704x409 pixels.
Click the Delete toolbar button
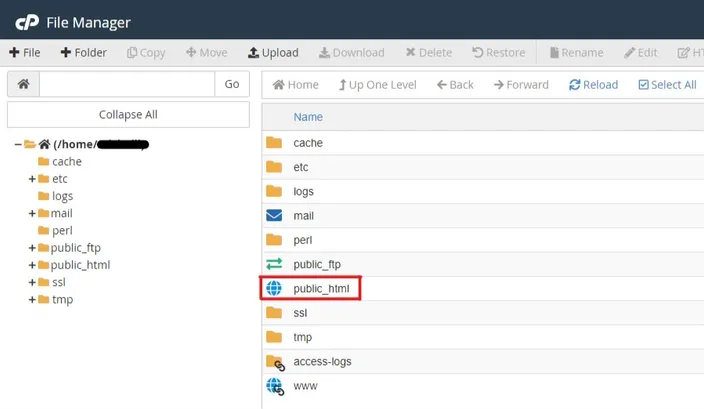429,53
